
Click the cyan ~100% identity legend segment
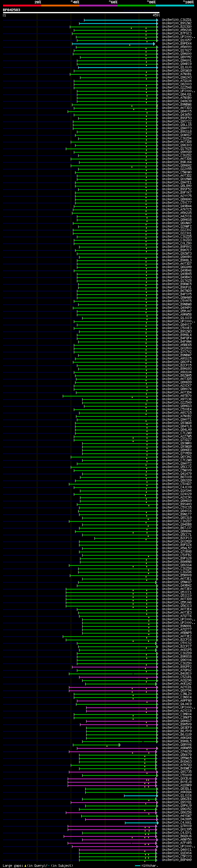(175, 6)
